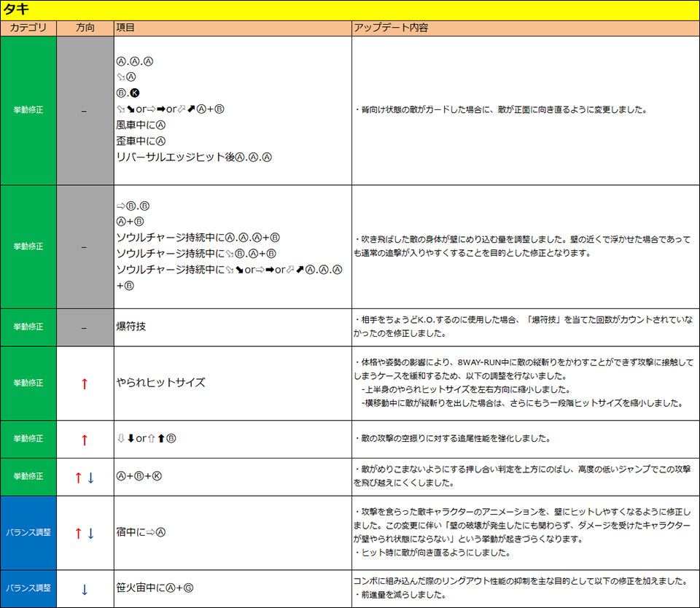Viewport: 700px width, 608px height.
Task: Click the 追尾性能を強化しました description text
Action: pos(452,440)
